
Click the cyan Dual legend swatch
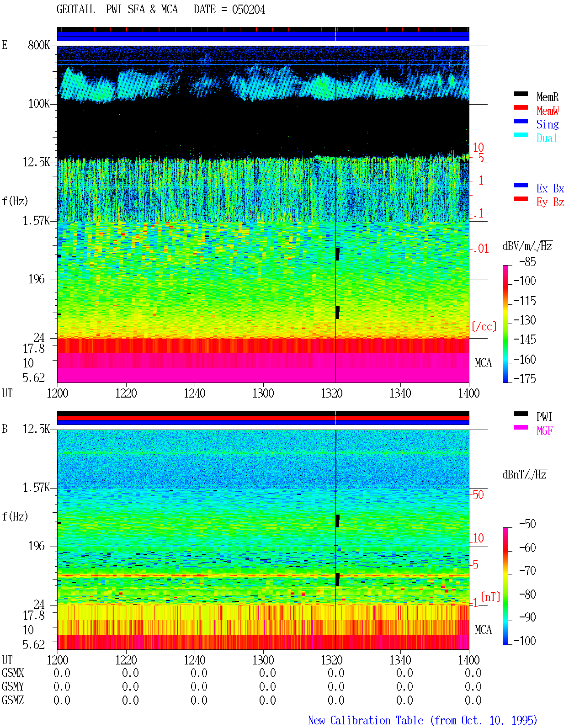521,135
